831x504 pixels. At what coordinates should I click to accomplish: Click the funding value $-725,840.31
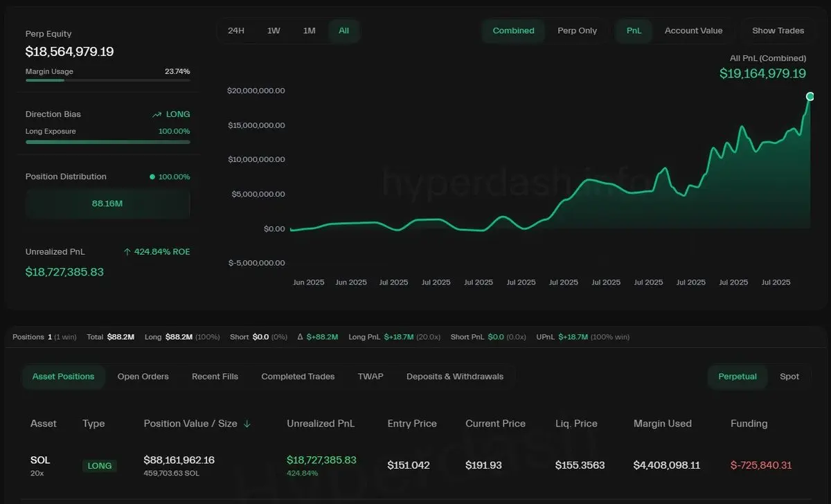(761, 465)
